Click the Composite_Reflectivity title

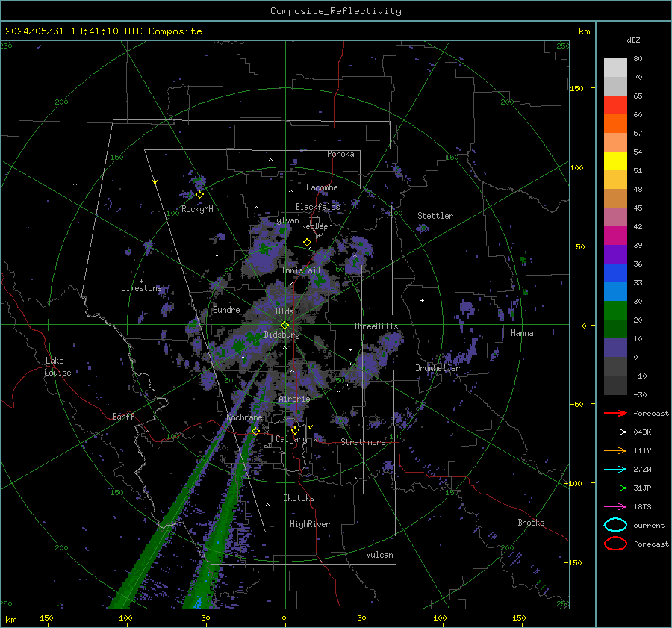(336, 11)
